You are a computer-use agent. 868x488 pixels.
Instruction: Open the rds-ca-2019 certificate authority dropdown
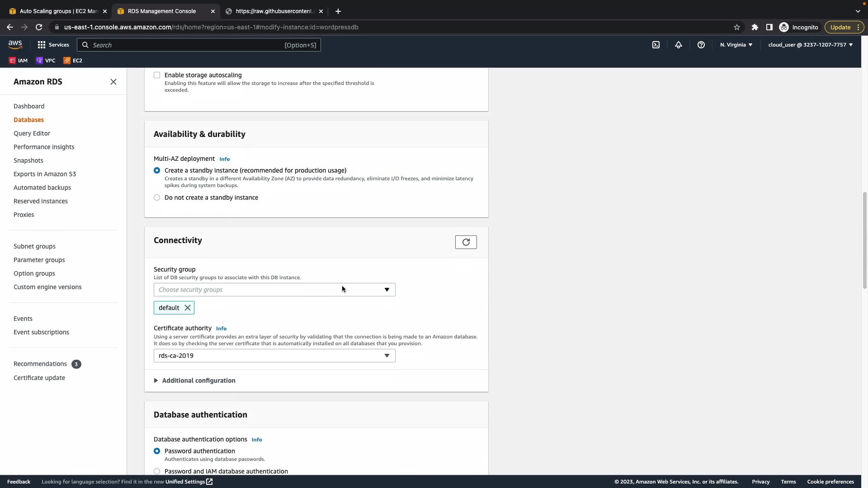[x=274, y=356]
